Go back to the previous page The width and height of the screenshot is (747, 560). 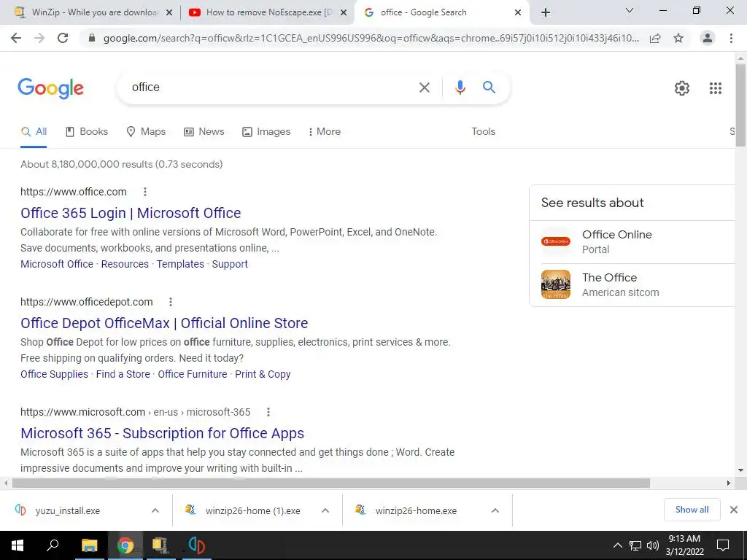pos(16,38)
